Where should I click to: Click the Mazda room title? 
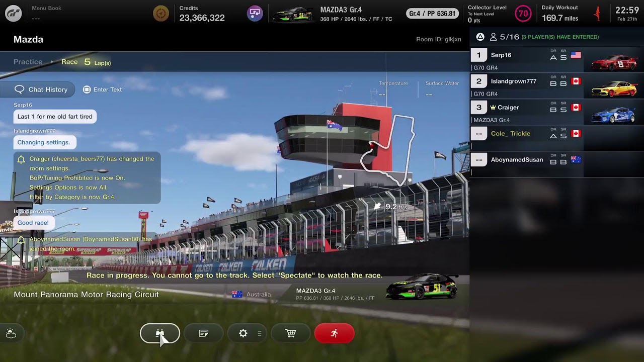click(x=28, y=39)
